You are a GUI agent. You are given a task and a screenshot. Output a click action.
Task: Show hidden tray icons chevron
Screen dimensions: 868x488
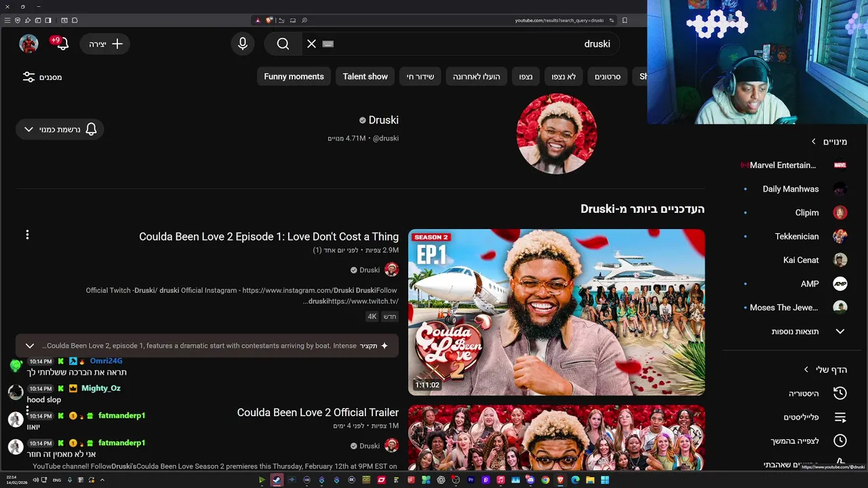click(x=102, y=480)
